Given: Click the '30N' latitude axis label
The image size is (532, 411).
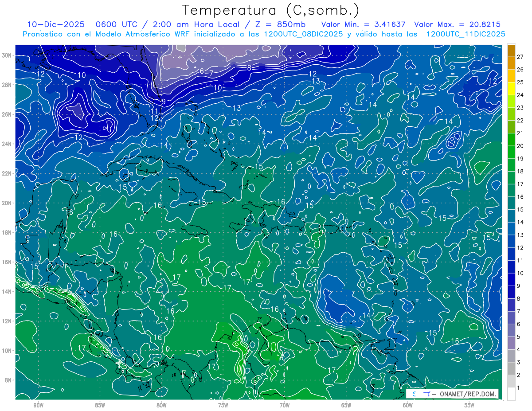Looking at the screenshot, I should coord(8,55).
